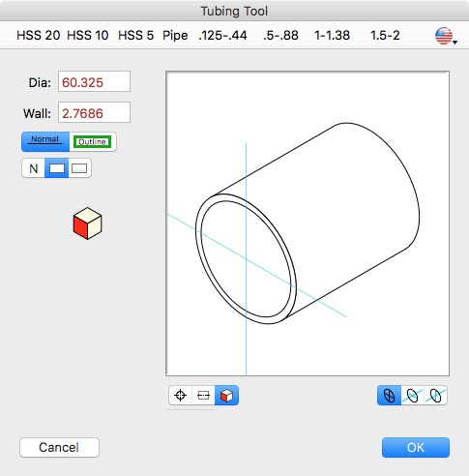Image resolution: width=469 pixels, height=476 pixels.
Task: Open the 1.5-2 size menu
Action: [x=385, y=35]
